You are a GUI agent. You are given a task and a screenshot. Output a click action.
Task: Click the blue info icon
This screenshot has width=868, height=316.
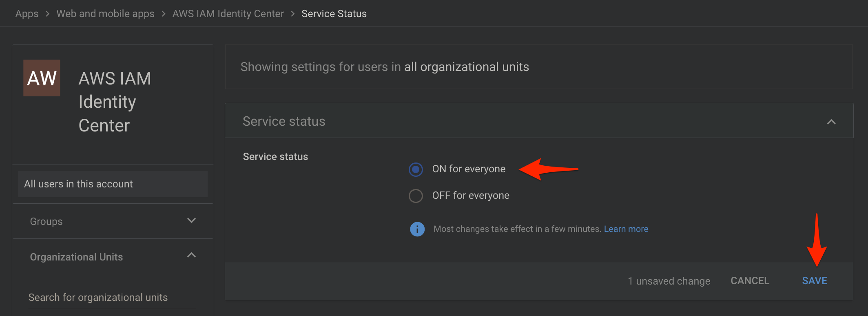coord(417,229)
